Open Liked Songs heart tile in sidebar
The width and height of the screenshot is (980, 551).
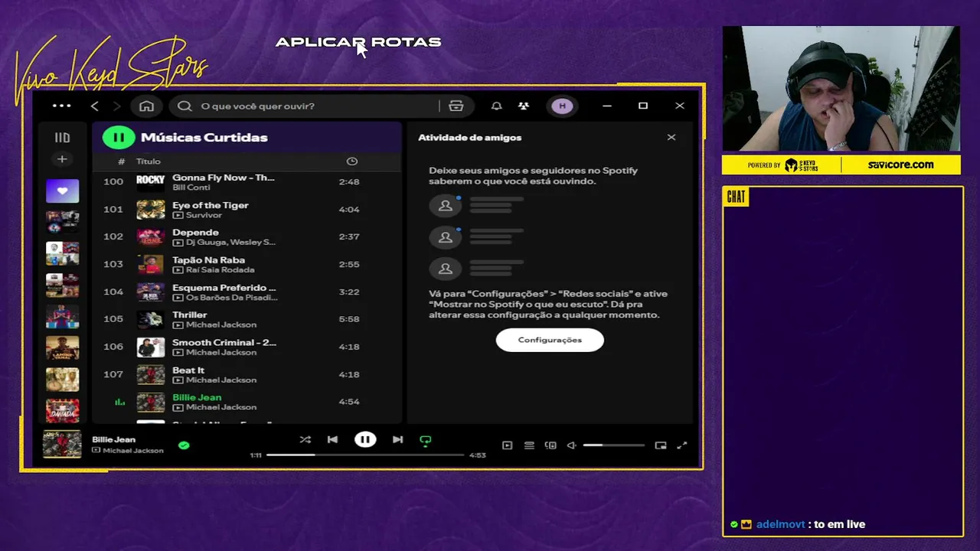62,191
